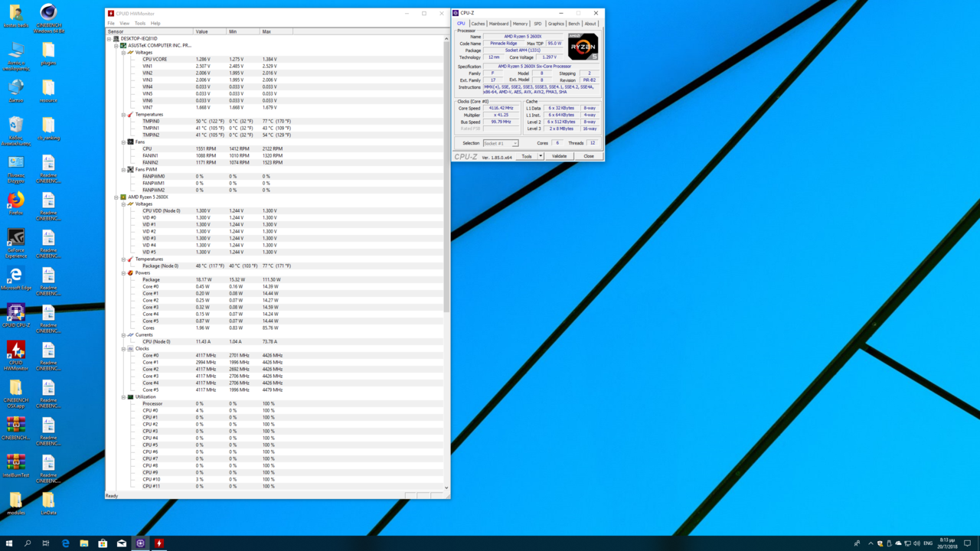This screenshot has width=980, height=551.
Task: Switch to HWMonitor taskbar button
Action: [159, 543]
